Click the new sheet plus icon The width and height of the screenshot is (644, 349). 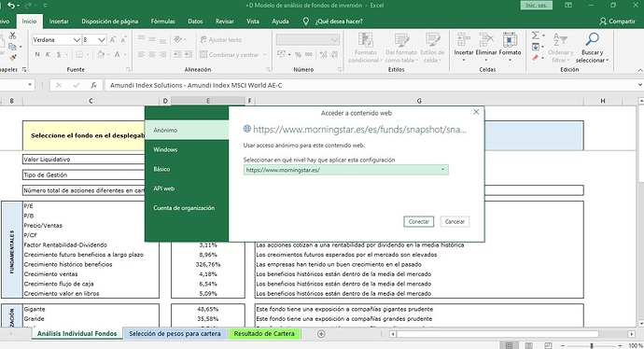coord(321,334)
